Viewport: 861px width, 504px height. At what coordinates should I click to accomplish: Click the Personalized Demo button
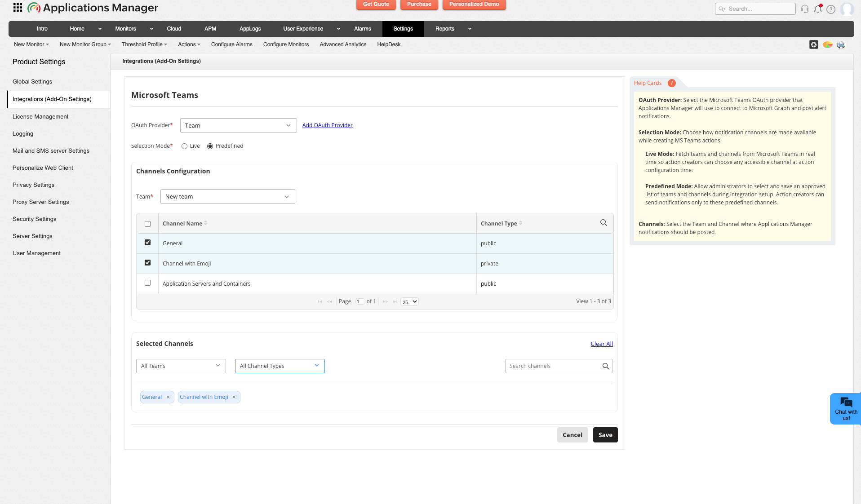[x=474, y=4]
